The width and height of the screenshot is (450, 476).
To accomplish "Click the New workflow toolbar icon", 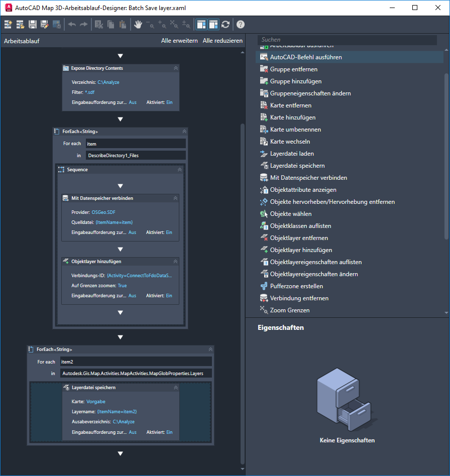I will (x=8, y=25).
